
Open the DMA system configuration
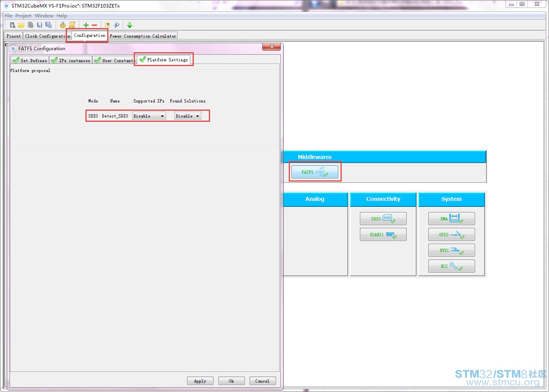click(452, 219)
